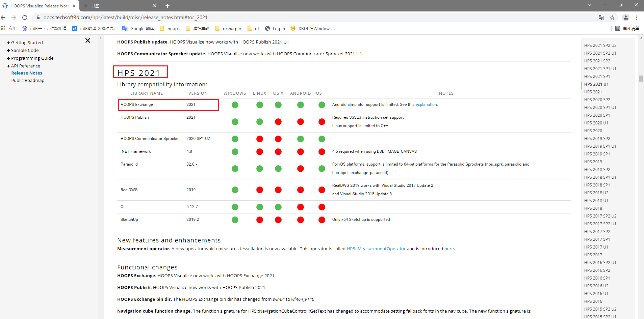
Task: Open the resharper bookmark folder
Action: click(x=228, y=28)
